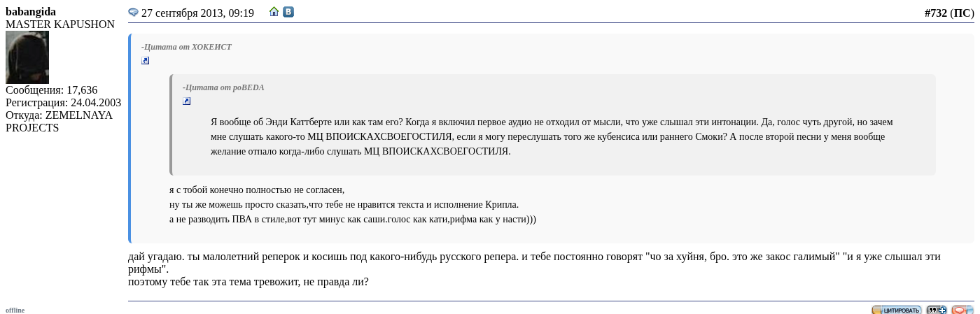
Task: Open post permalink #732
Action: coord(935,13)
